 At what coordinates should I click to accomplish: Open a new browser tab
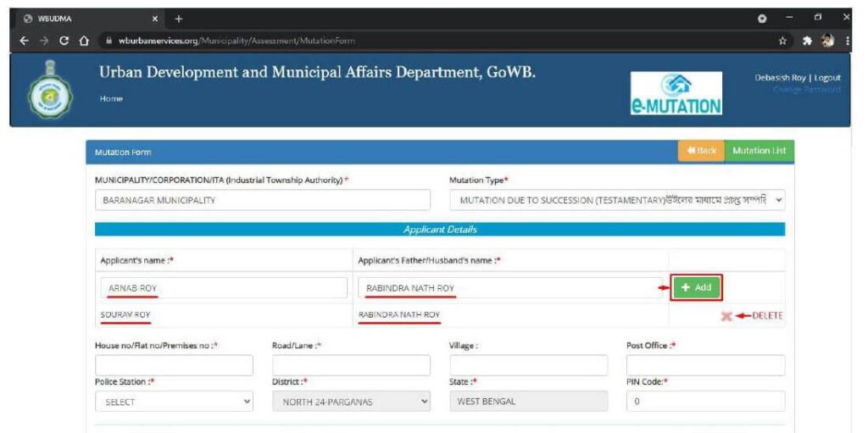(178, 19)
